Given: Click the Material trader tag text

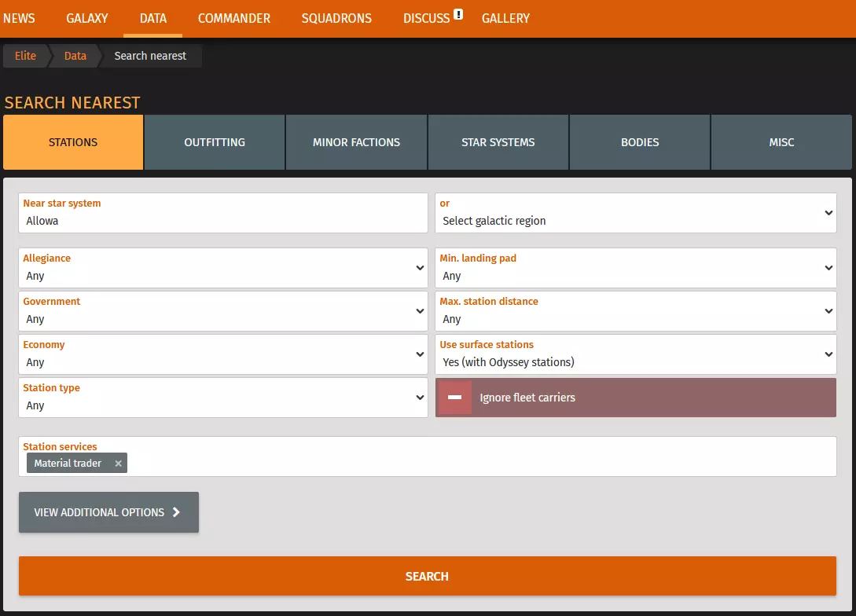Looking at the screenshot, I should [68, 464].
